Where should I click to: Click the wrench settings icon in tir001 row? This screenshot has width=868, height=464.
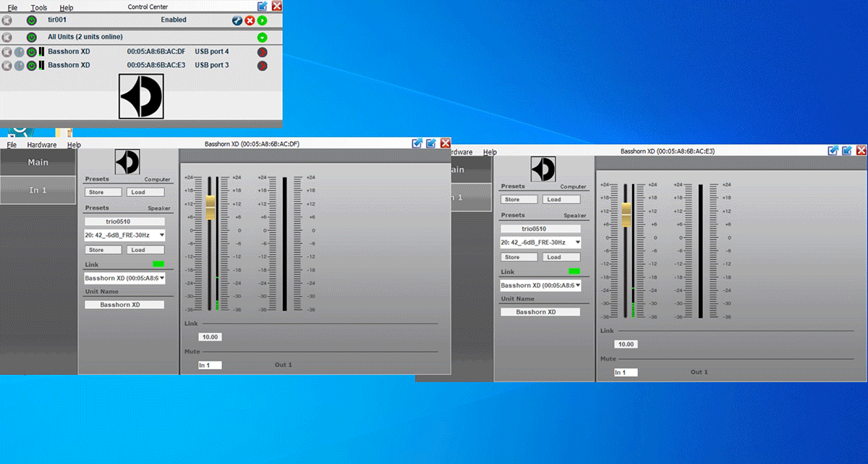237,20
